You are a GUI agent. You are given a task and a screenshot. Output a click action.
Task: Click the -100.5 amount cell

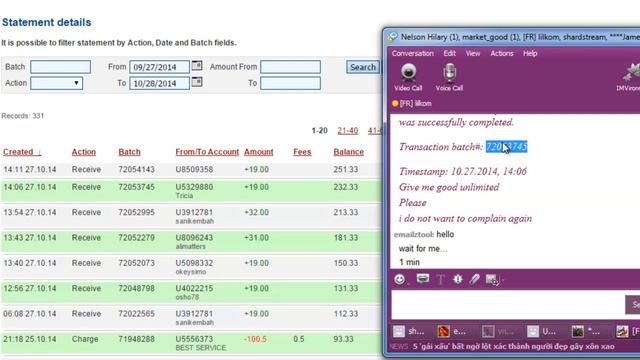click(255, 339)
